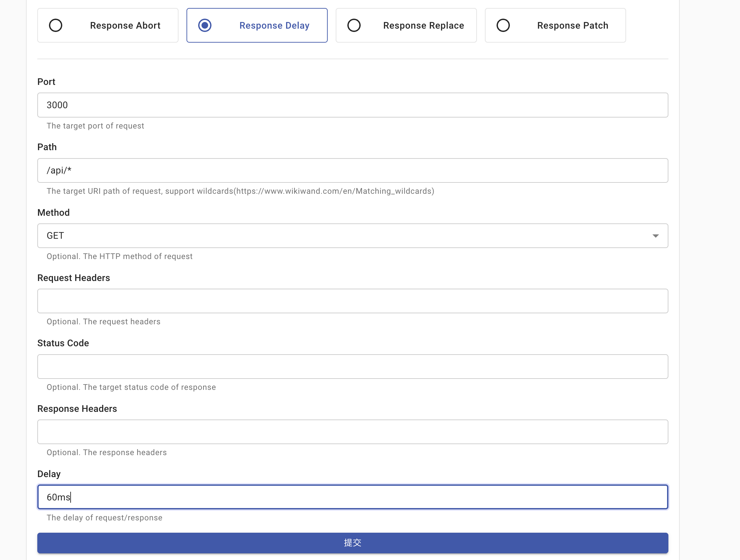Click the Port input field
This screenshot has width=740, height=560.
tap(353, 105)
